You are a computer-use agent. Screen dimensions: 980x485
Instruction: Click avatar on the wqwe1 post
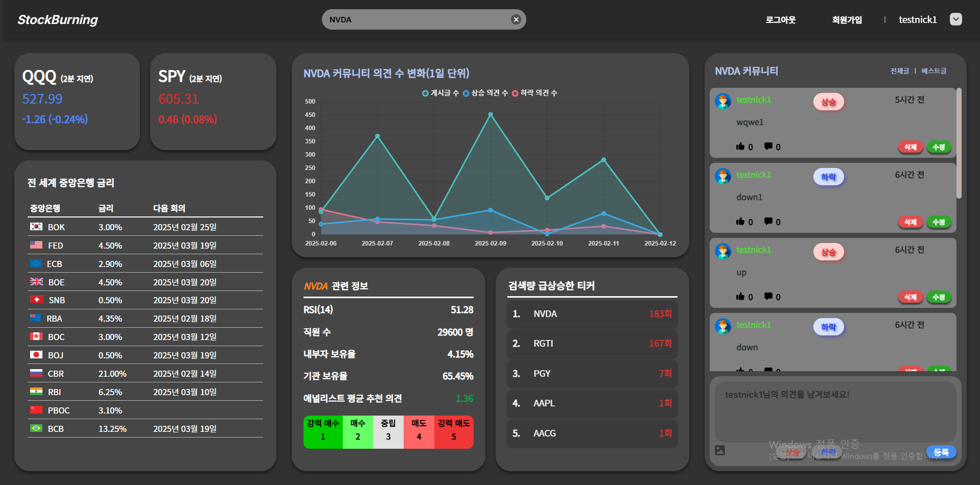point(723,101)
